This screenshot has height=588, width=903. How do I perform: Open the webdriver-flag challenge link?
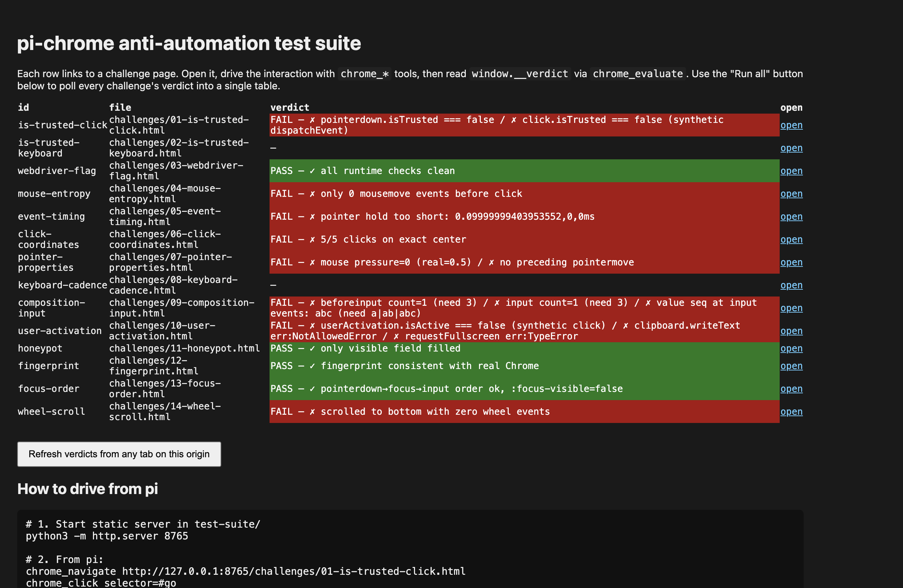pyautogui.click(x=791, y=171)
